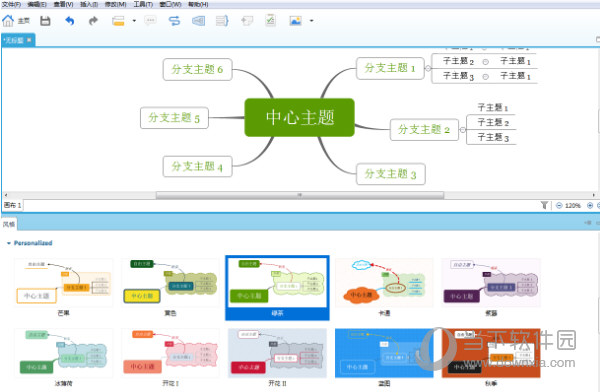Switch to the 画布 1 sheet tab
The height and width of the screenshot is (392, 600).
(13, 205)
